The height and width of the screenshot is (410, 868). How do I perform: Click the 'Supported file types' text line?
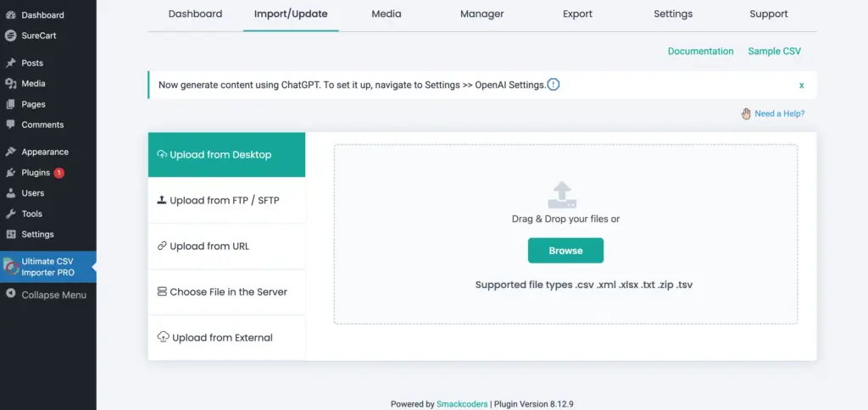tap(584, 285)
